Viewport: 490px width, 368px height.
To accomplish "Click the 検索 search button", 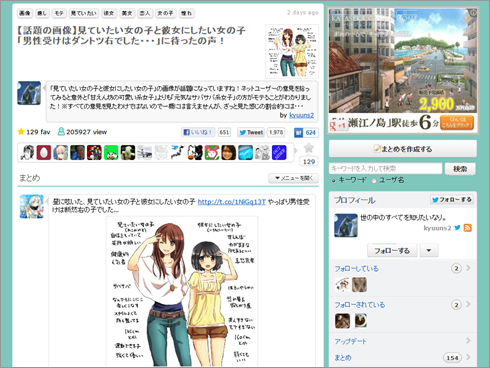I will (x=460, y=169).
